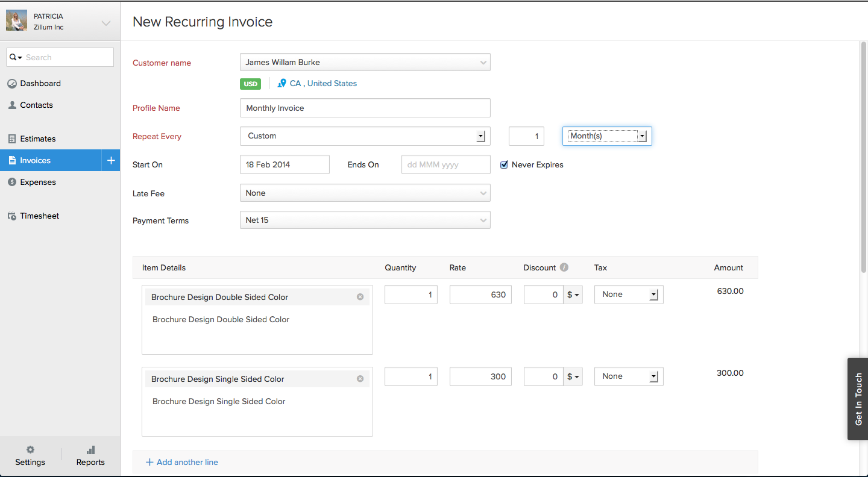The image size is (868, 477).
Task: Select the Invoices tab in the sidebar
Action: point(36,160)
